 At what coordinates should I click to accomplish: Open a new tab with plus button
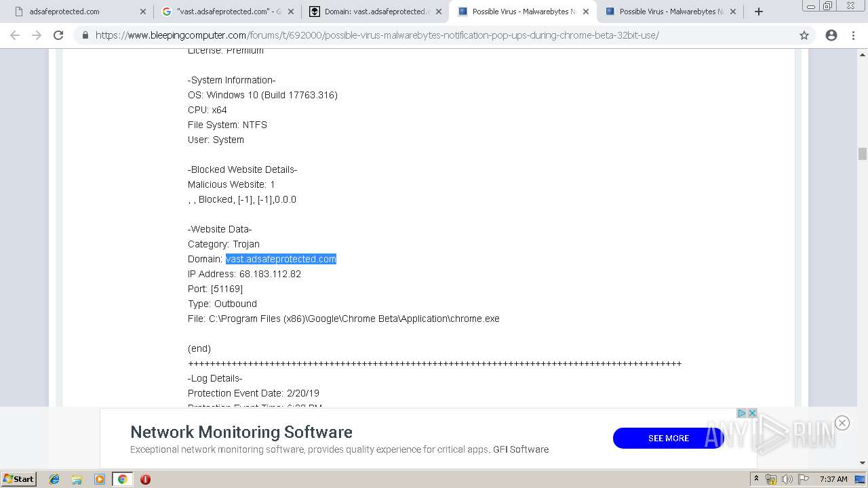tap(759, 12)
